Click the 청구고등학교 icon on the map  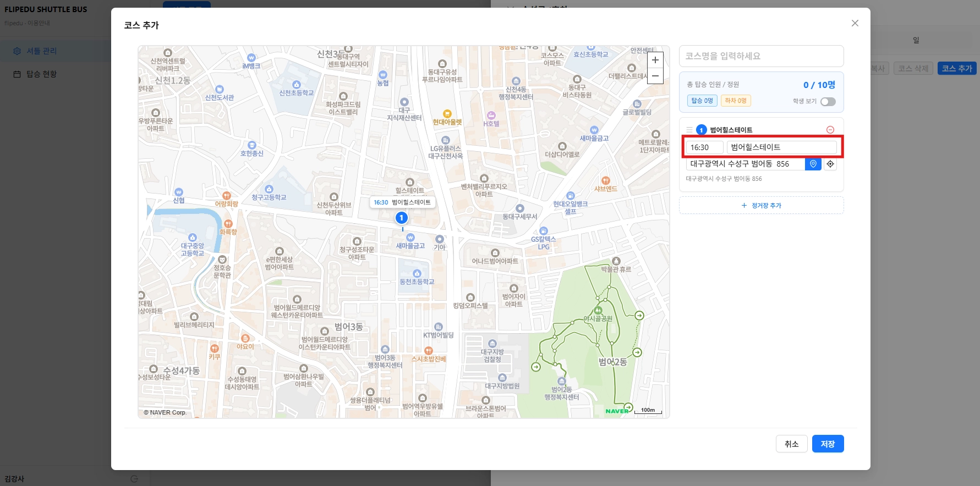tap(269, 189)
